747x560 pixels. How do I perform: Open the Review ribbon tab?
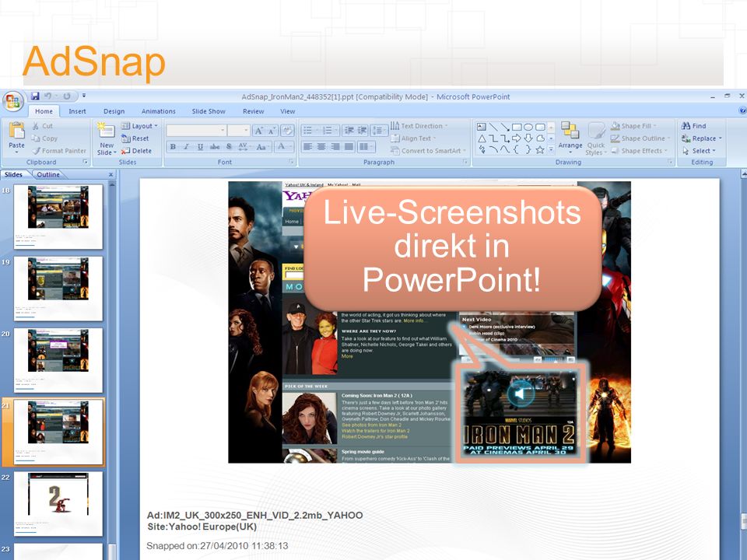coord(253,111)
